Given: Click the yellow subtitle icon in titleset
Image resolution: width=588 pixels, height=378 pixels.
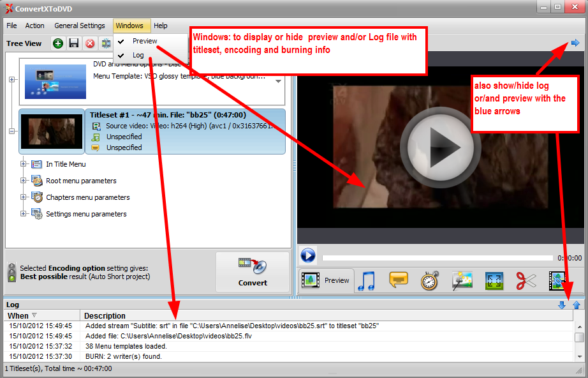Looking at the screenshot, I should (x=96, y=148).
